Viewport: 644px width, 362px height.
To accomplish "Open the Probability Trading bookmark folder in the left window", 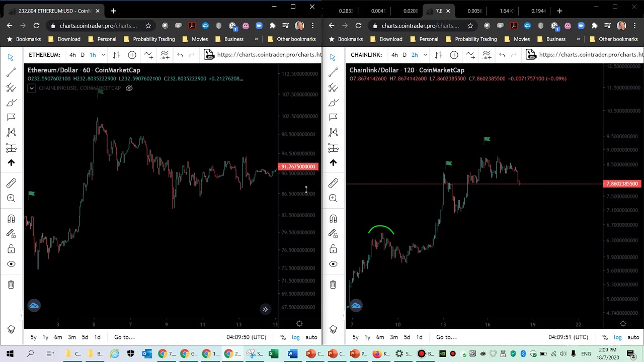I will point(149,39).
